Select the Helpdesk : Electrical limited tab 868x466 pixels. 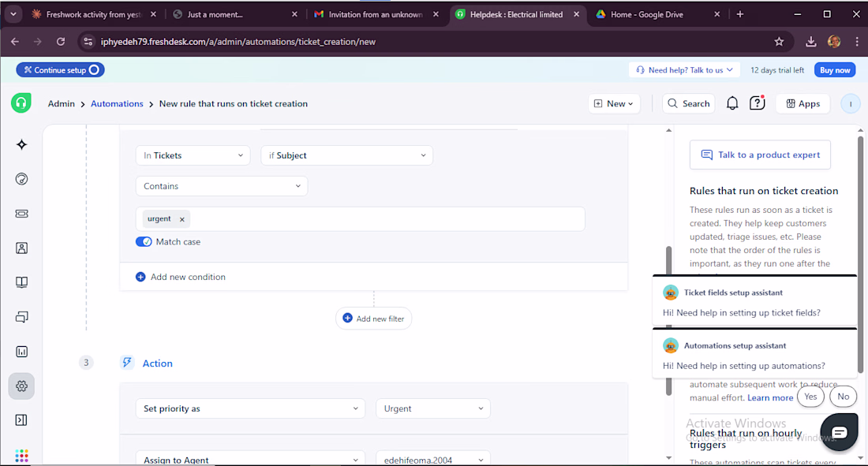516,14
